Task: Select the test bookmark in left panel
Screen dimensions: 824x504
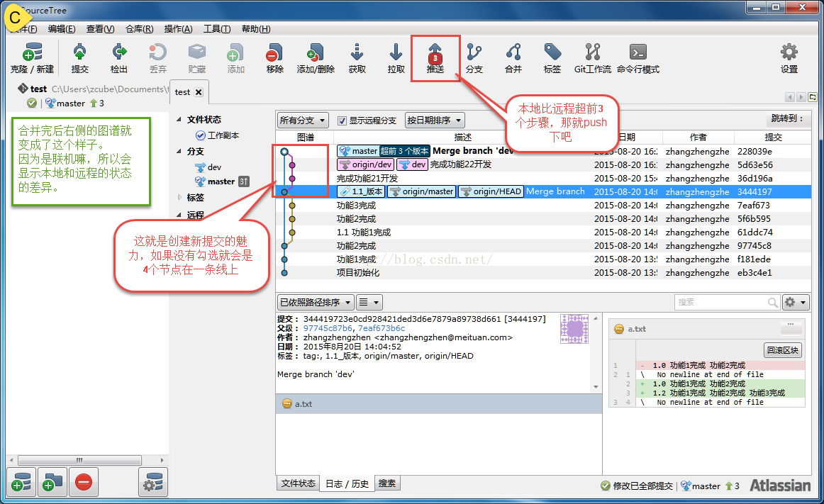Action: click(x=38, y=89)
